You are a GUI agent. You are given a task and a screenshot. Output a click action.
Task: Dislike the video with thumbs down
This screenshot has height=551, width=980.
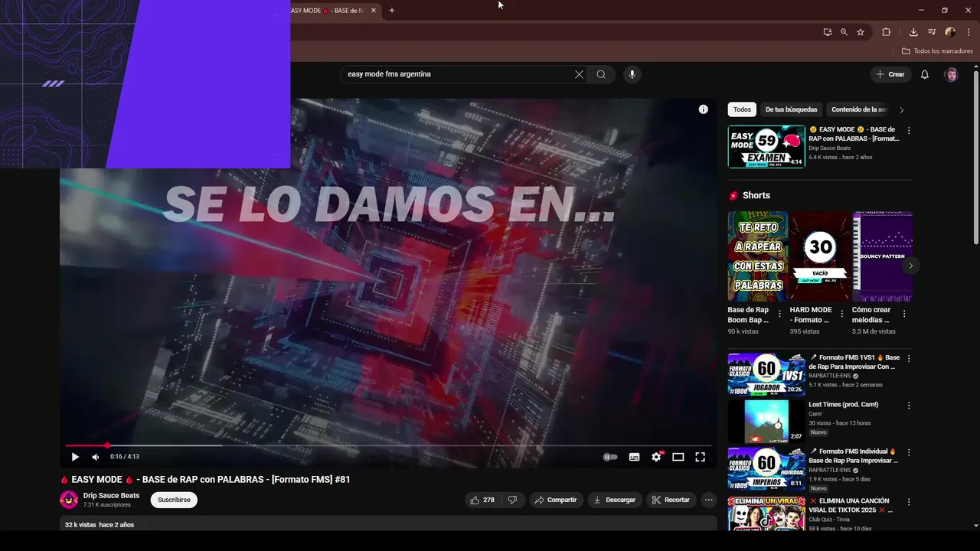(512, 500)
